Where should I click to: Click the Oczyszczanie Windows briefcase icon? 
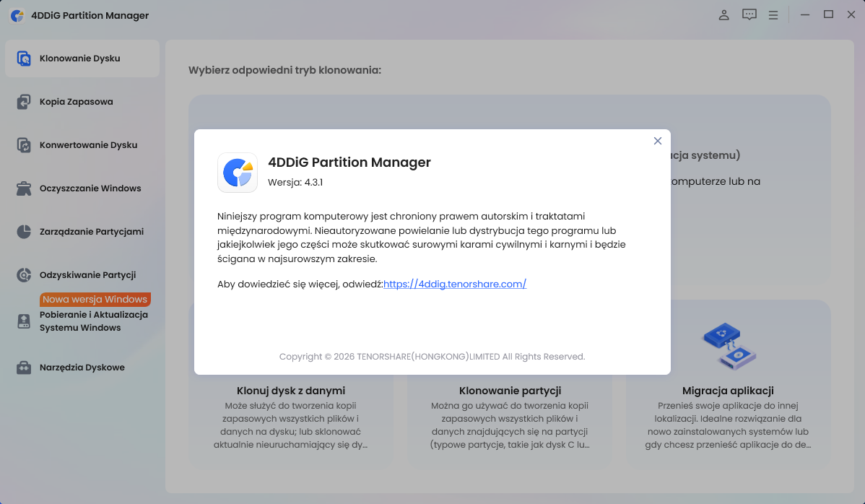click(x=24, y=188)
